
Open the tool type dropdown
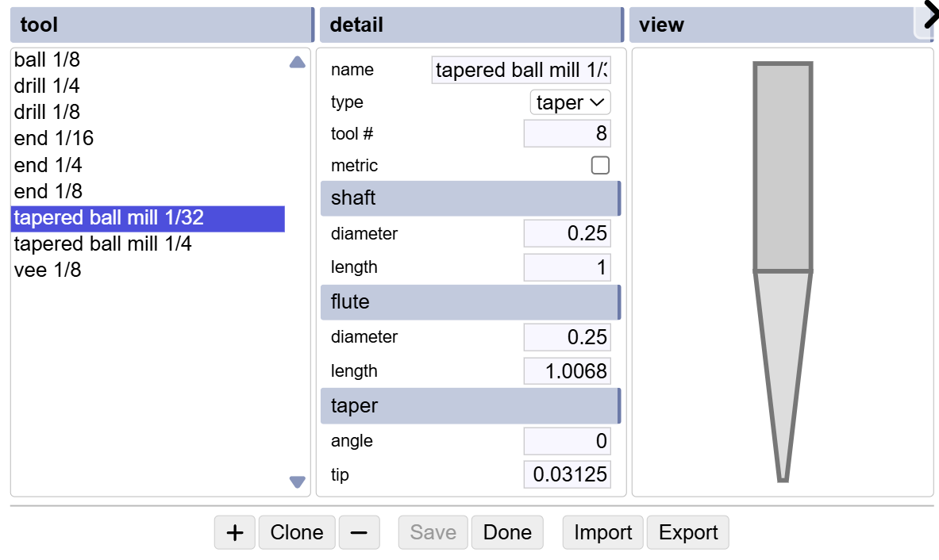point(570,102)
